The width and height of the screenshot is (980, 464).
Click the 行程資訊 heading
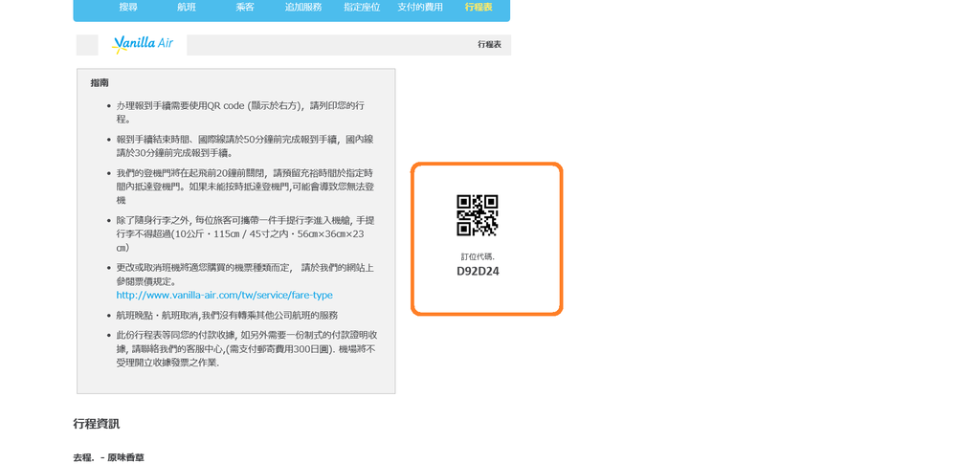click(x=97, y=424)
